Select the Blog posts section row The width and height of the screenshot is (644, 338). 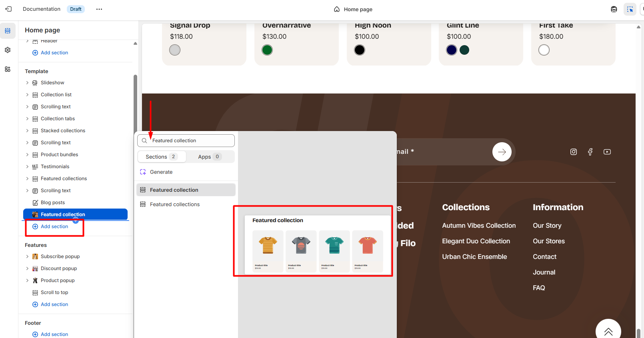pyautogui.click(x=75, y=203)
